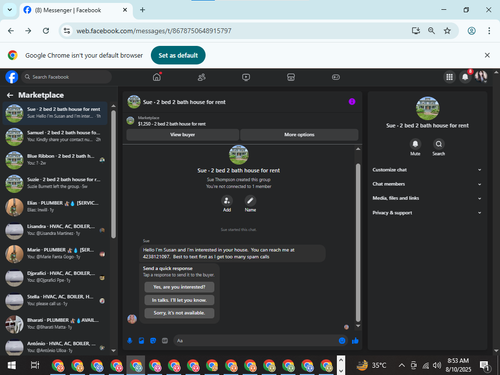This screenshot has height=375, width=500.
Task: Click Set as default button
Action: 178,55
